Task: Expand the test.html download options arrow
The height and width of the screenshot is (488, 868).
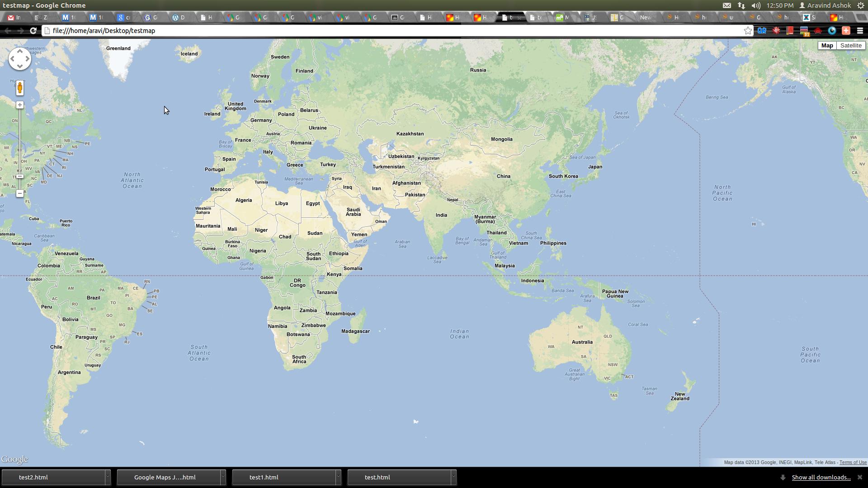Action: tap(453, 477)
